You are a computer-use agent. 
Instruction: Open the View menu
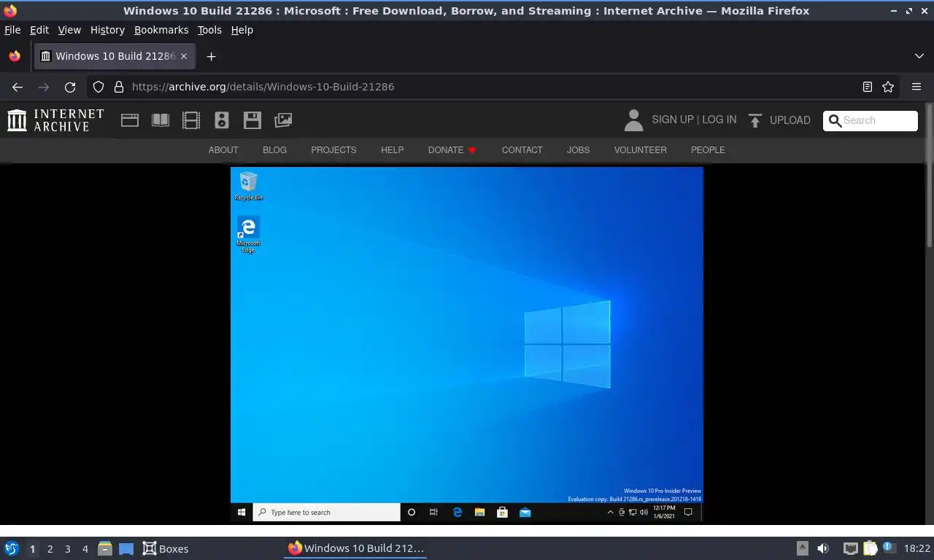69,30
